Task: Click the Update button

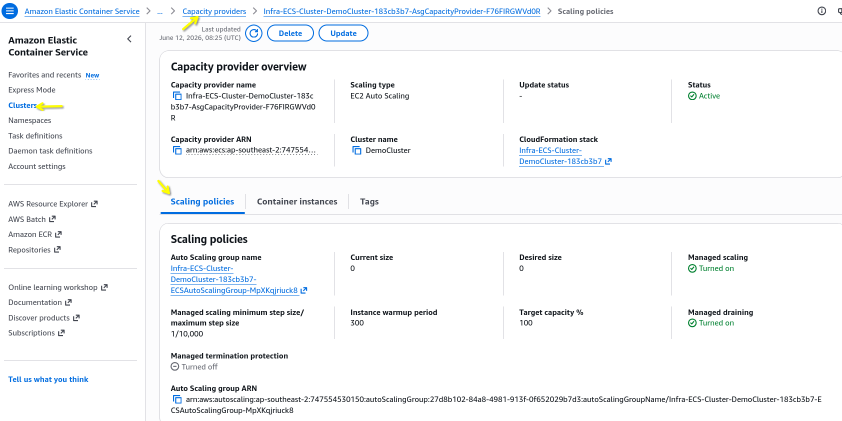Action: [x=343, y=33]
